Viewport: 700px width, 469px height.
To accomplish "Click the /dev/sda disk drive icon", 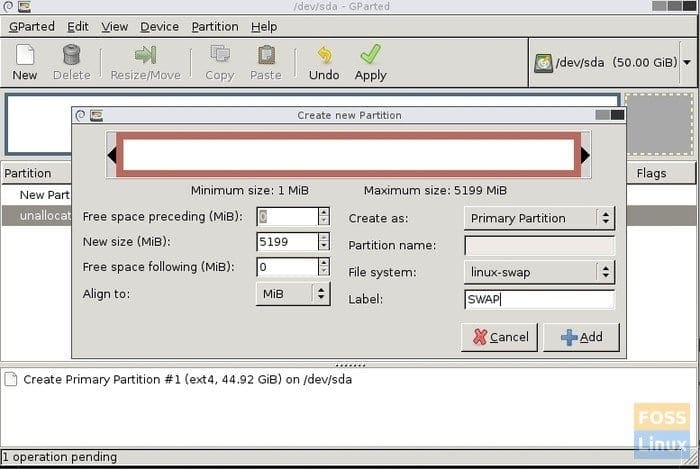I will [543, 63].
